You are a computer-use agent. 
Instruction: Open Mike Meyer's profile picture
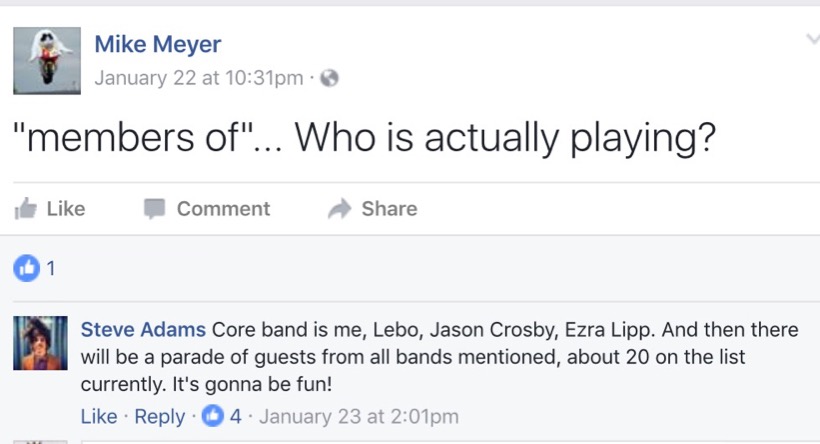click(x=47, y=60)
